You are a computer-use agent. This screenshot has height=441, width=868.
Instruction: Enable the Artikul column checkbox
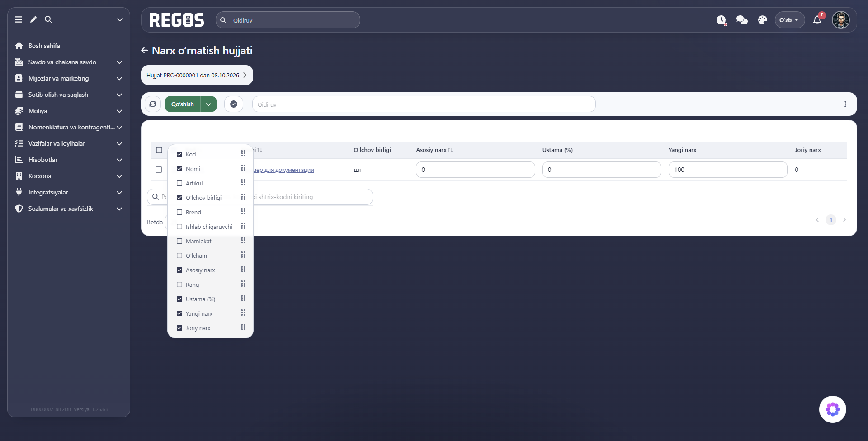coord(179,183)
